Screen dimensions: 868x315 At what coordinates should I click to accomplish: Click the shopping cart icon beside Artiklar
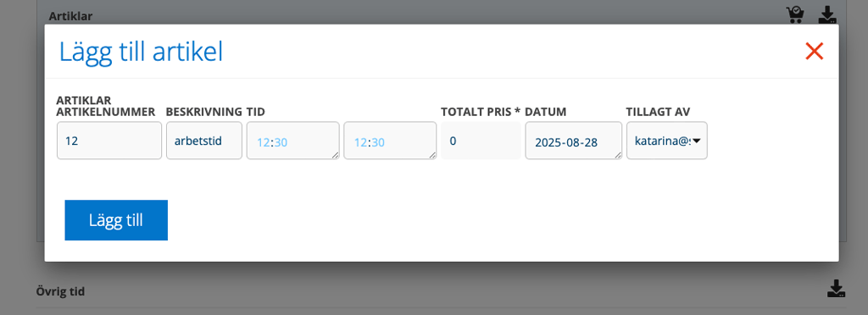click(x=795, y=14)
